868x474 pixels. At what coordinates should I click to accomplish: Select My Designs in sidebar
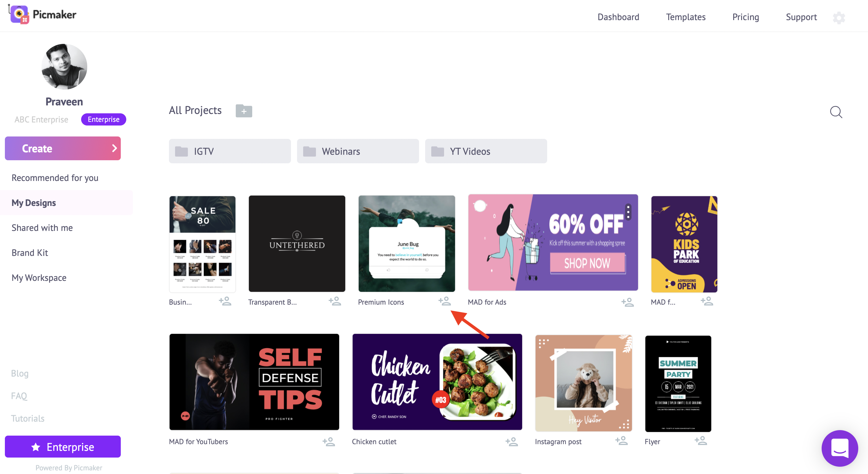33,202
